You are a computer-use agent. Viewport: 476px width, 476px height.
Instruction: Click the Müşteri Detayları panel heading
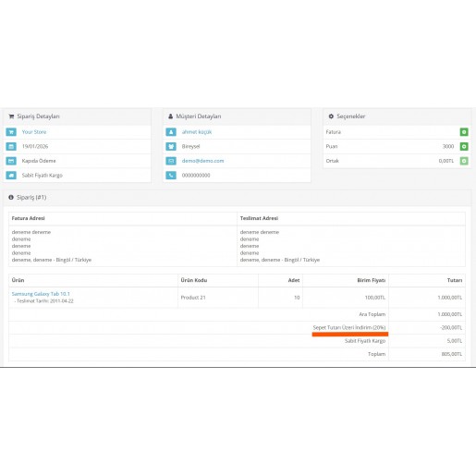point(199,116)
